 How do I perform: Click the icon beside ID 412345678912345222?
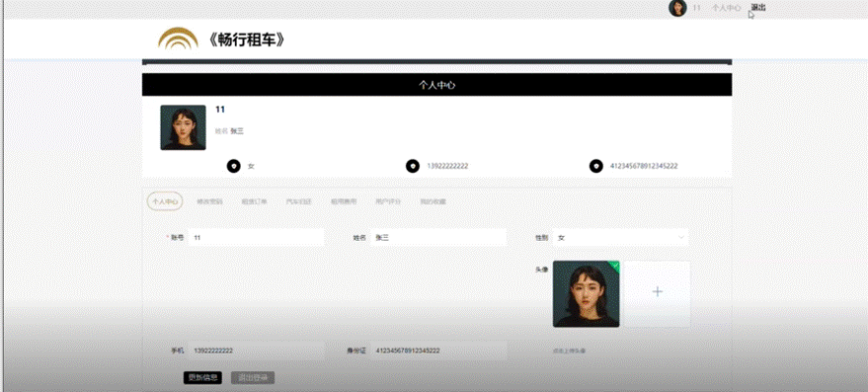click(x=595, y=166)
